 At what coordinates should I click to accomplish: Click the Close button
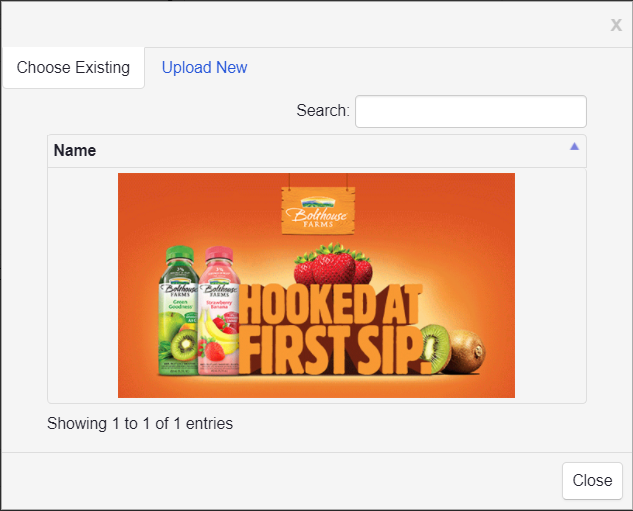pyautogui.click(x=592, y=481)
